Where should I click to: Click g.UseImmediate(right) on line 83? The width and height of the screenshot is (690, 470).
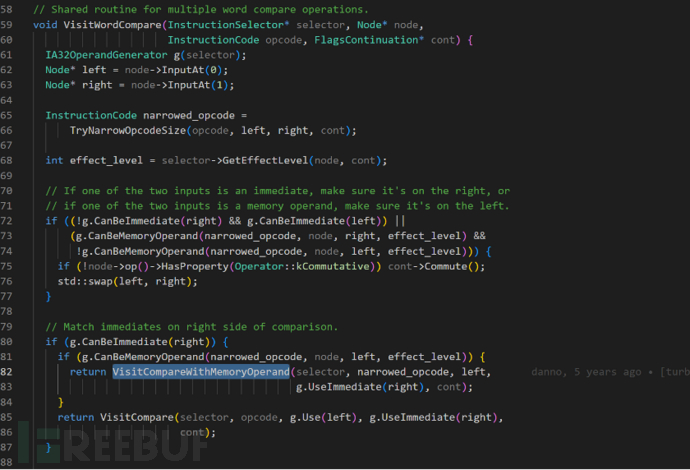coord(360,387)
